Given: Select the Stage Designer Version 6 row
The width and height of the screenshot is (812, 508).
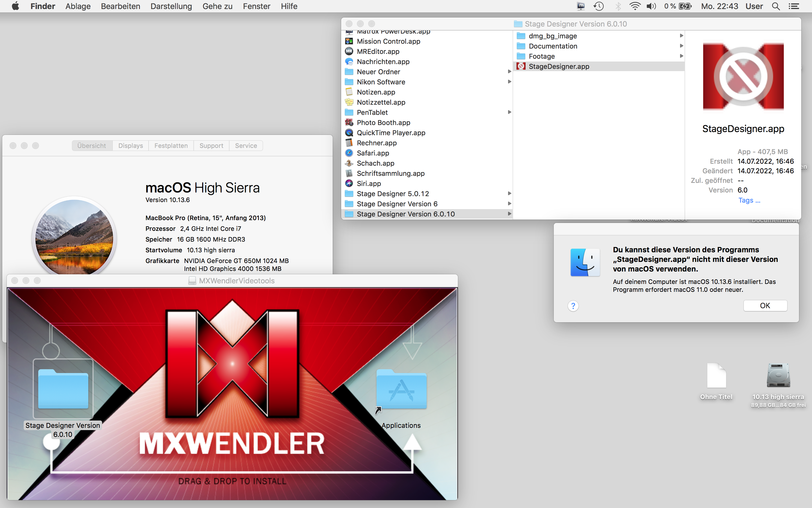Looking at the screenshot, I should pyautogui.click(x=427, y=203).
